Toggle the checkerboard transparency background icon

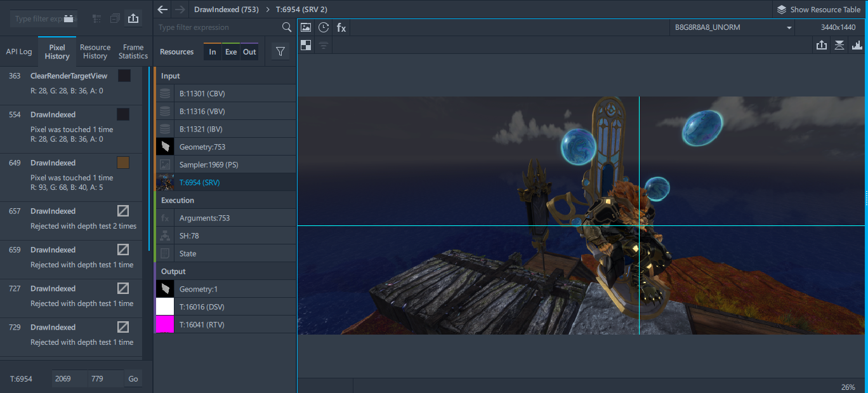[x=306, y=45]
